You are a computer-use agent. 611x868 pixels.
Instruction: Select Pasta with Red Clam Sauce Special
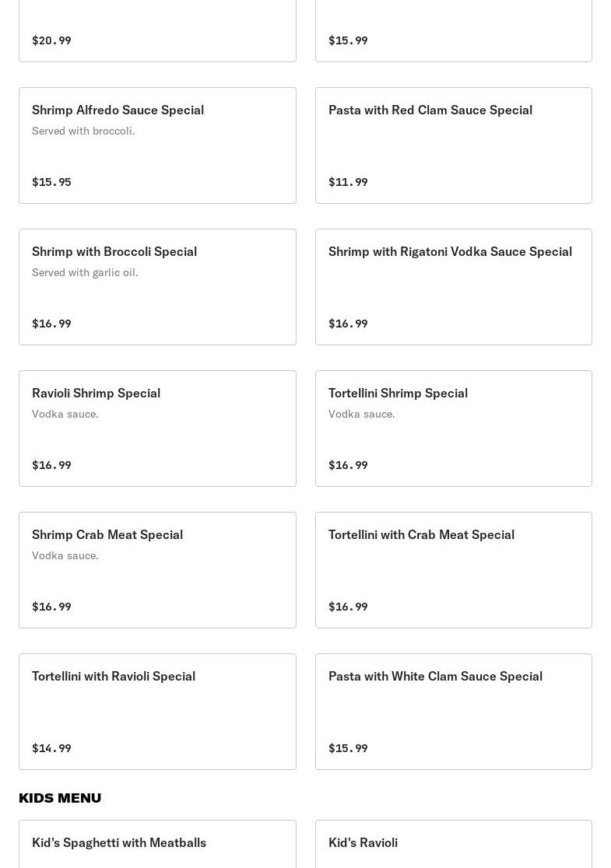pos(453,145)
